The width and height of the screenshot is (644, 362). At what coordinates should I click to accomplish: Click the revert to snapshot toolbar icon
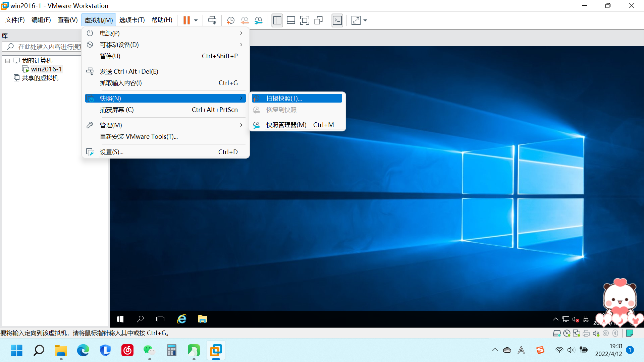tap(245, 20)
